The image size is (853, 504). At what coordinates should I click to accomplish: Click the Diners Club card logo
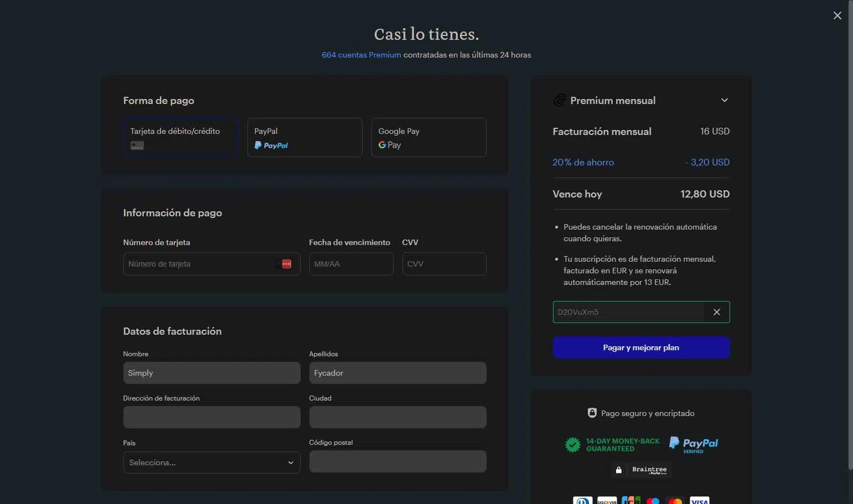(x=582, y=501)
